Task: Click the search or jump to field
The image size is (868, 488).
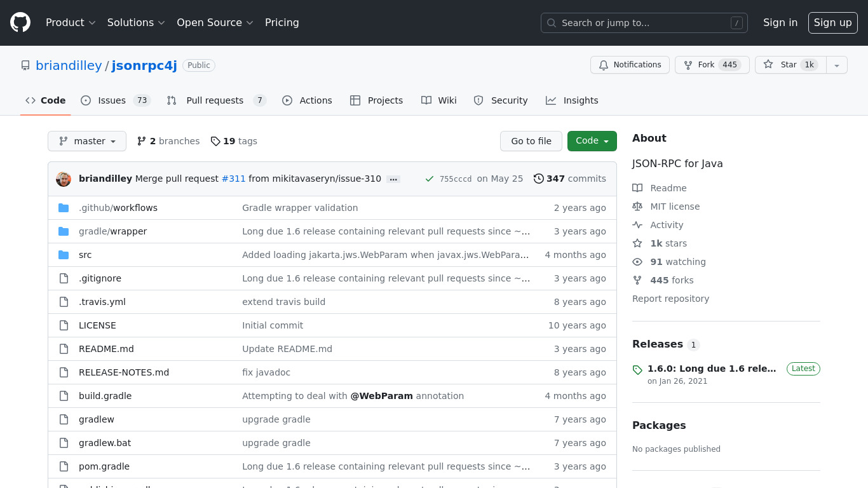Action: click(644, 23)
